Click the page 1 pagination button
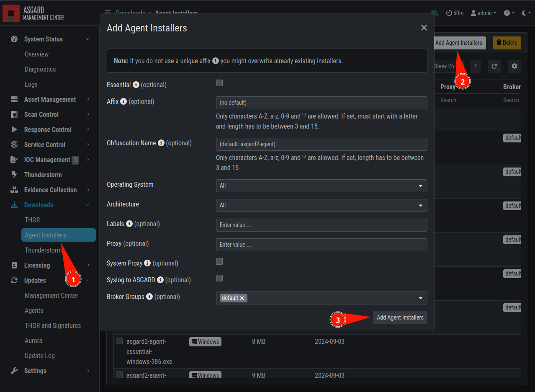Image resolution: width=535 pixels, height=392 pixels. point(476,66)
